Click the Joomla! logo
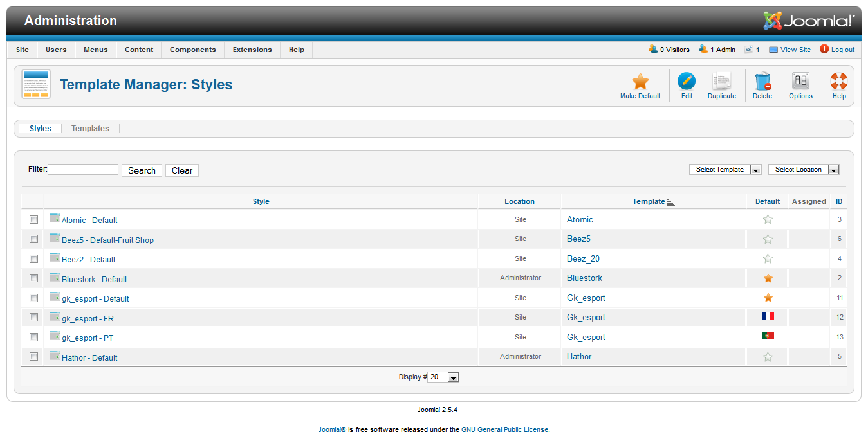Screen dimensions: 868x434 click(x=809, y=21)
